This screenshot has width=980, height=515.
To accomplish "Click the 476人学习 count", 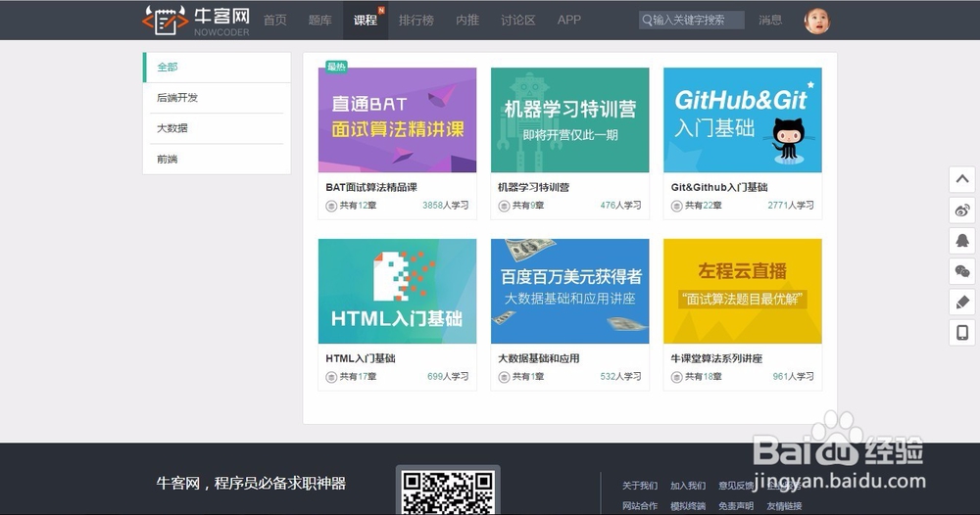I will 620,206.
